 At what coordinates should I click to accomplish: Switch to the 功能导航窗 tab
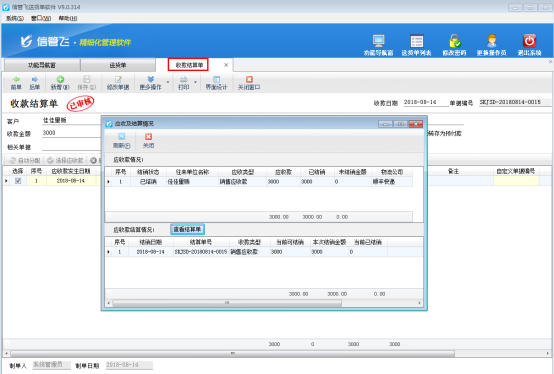pos(42,65)
